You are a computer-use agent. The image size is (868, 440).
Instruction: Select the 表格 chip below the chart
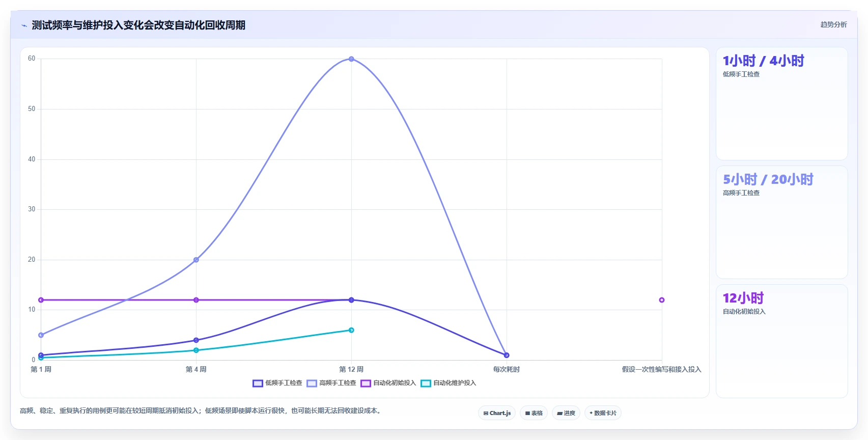click(534, 413)
